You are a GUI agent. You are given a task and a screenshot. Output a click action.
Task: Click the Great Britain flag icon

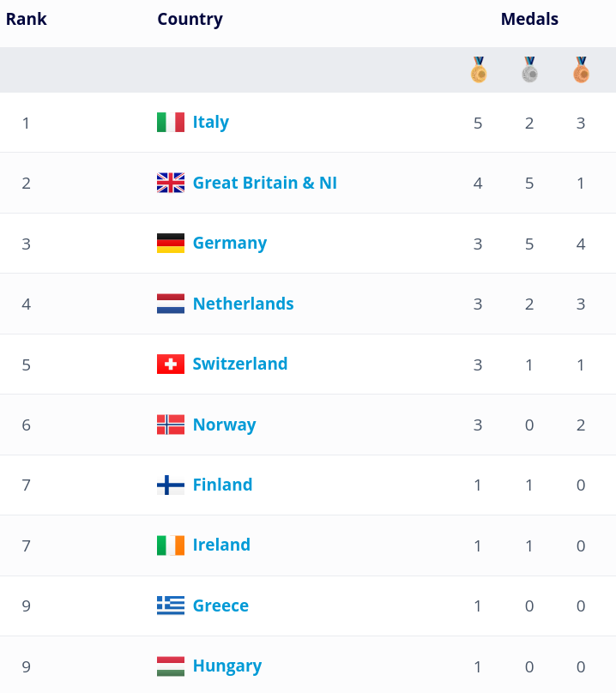pos(171,183)
